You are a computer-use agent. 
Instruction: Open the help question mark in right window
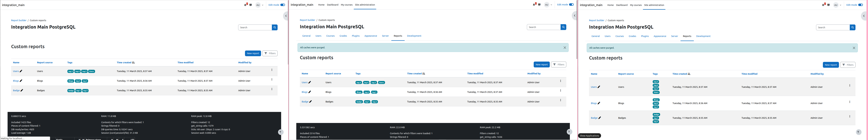click(858, 132)
